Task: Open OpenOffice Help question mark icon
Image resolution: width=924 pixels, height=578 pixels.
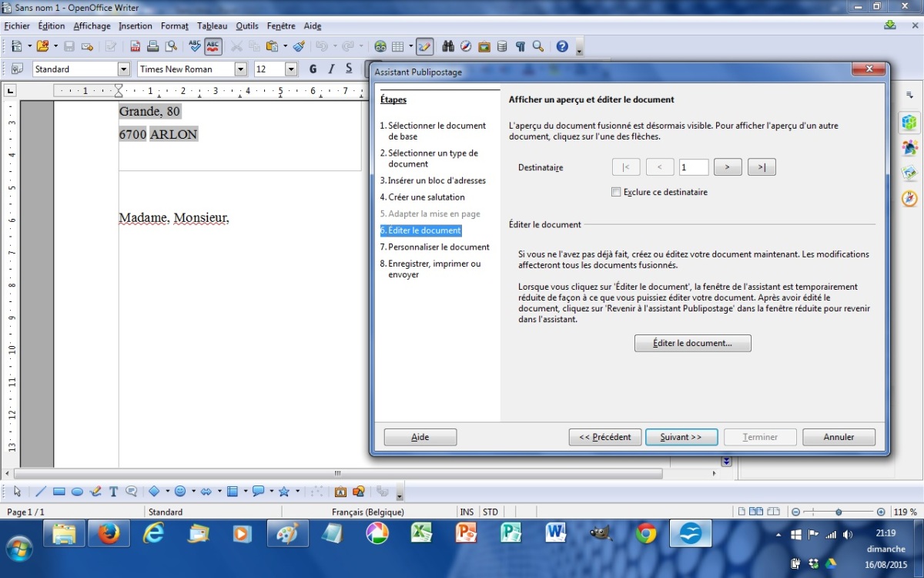Action: click(x=562, y=46)
